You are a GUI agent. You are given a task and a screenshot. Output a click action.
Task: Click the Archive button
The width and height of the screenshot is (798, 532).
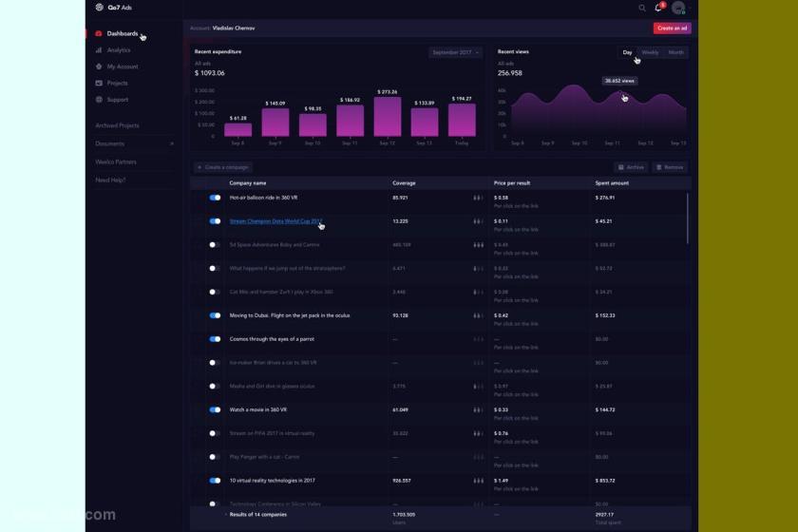click(x=631, y=167)
